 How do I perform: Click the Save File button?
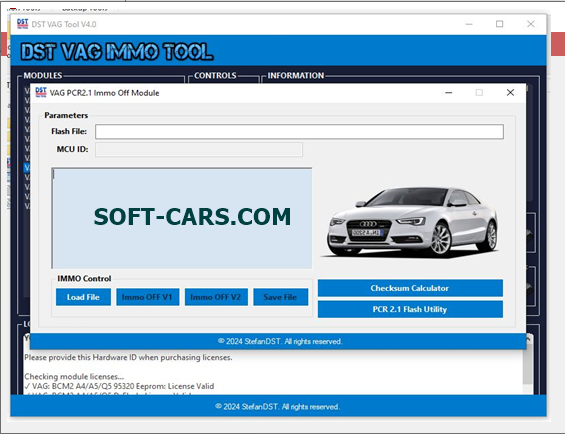point(281,297)
